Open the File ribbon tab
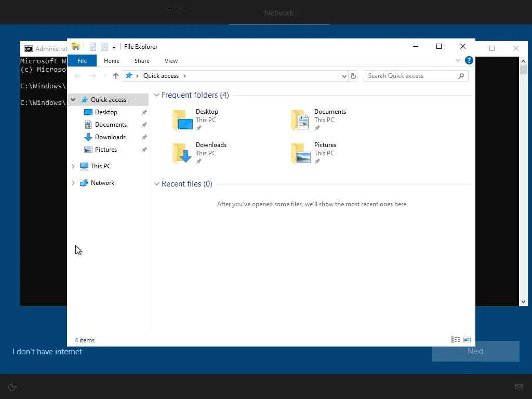Image resolution: width=532 pixels, height=399 pixels. tap(82, 61)
